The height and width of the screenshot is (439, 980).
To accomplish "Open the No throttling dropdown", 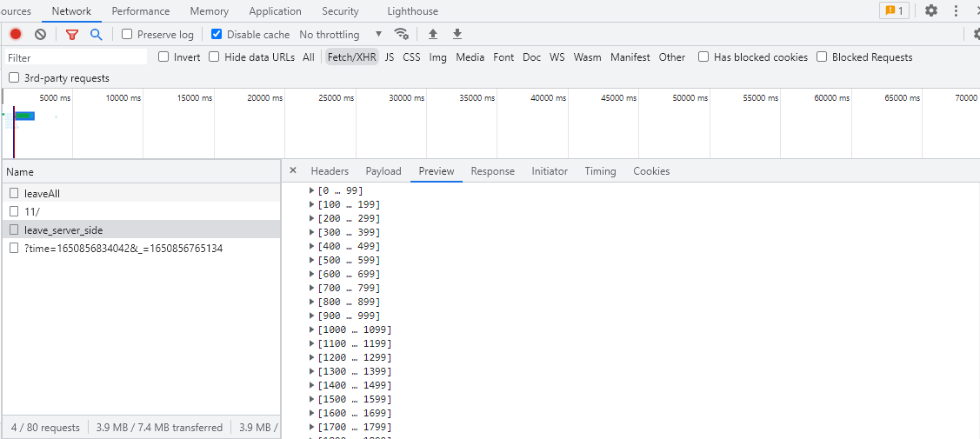I will tap(340, 34).
